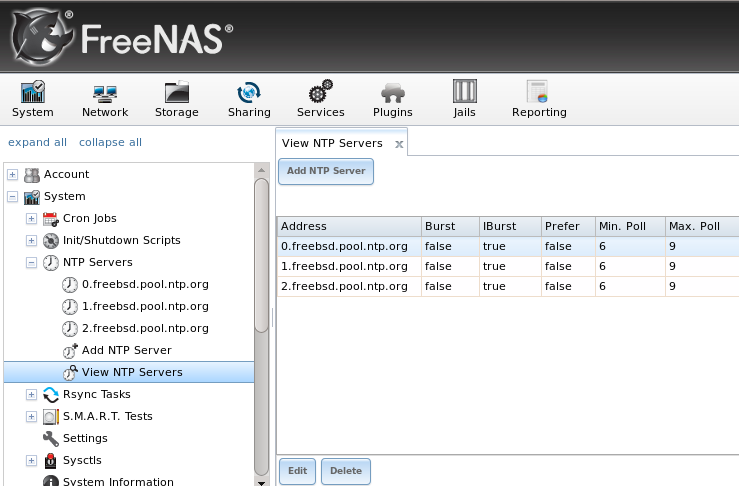Click the Sysctls icon in tree
739x486 pixels.
(50, 461)
